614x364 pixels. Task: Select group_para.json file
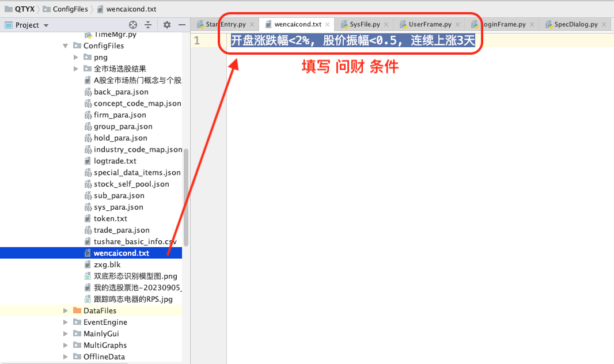point(123,127)
